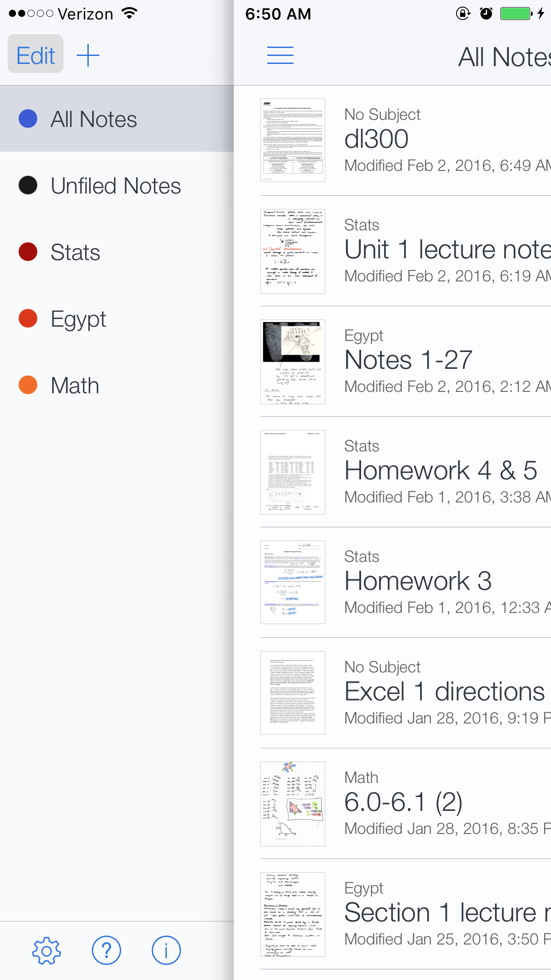Click the orange Math color dot
This screenshot has width=551, height=980.
(x=28, y=385)
